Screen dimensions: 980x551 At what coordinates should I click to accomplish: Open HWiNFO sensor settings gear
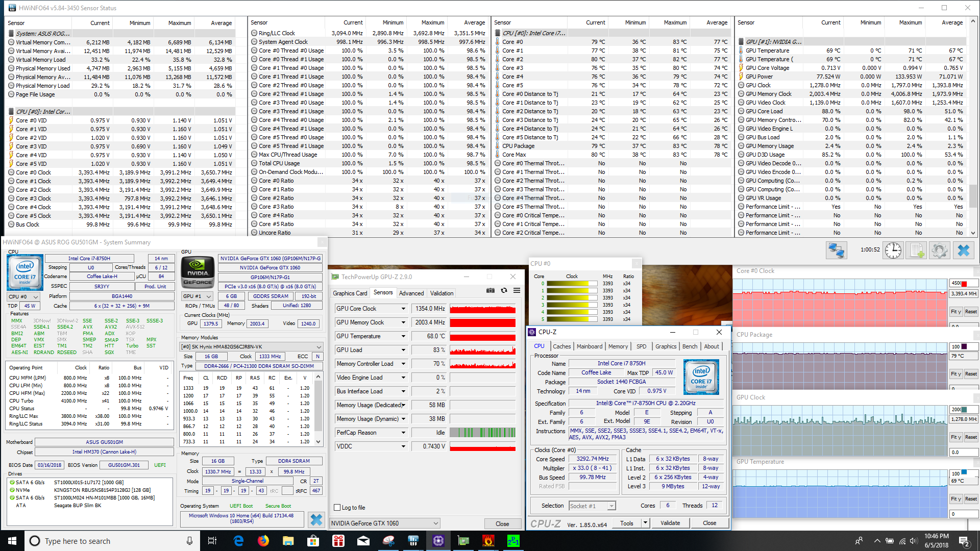pyautogui.click(x=940, y=251)
